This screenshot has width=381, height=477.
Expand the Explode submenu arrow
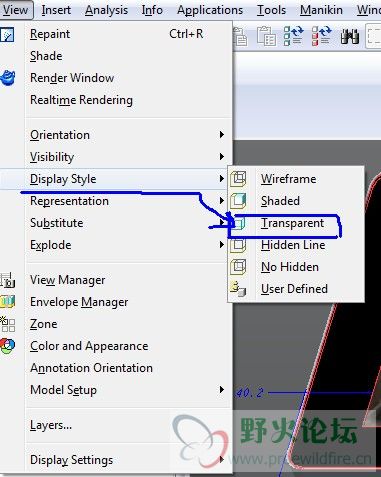[x=221, y=245]
